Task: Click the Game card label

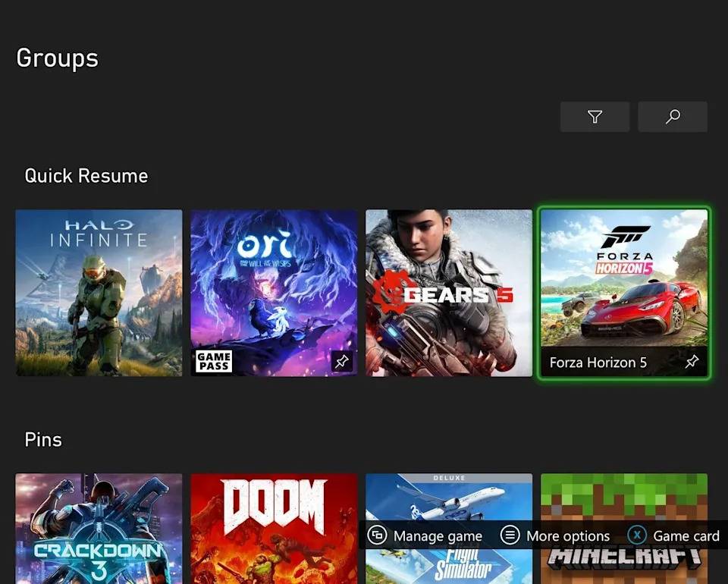Action: (686, 536)
